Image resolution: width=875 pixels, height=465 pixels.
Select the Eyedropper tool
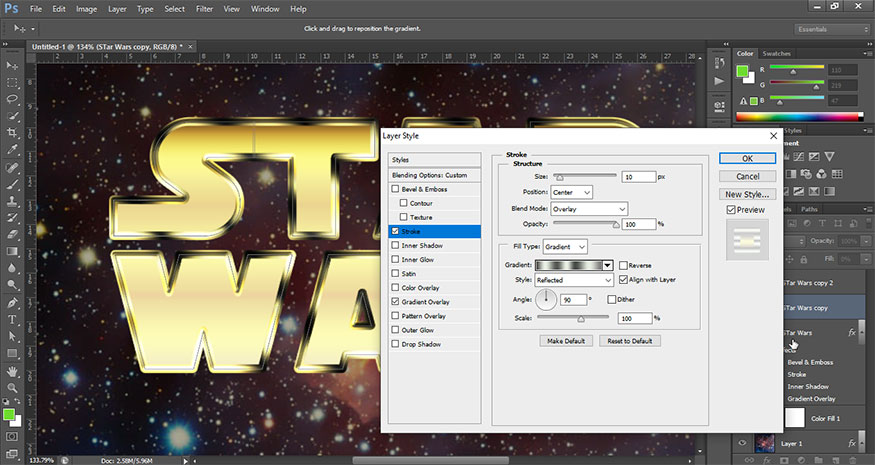(x=12, y=150)
